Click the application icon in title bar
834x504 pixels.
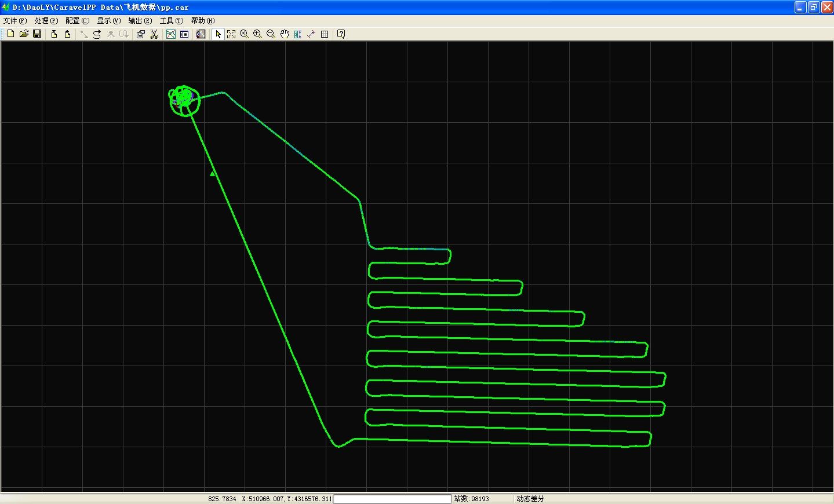pyautogui.click(x=6, y=7)
